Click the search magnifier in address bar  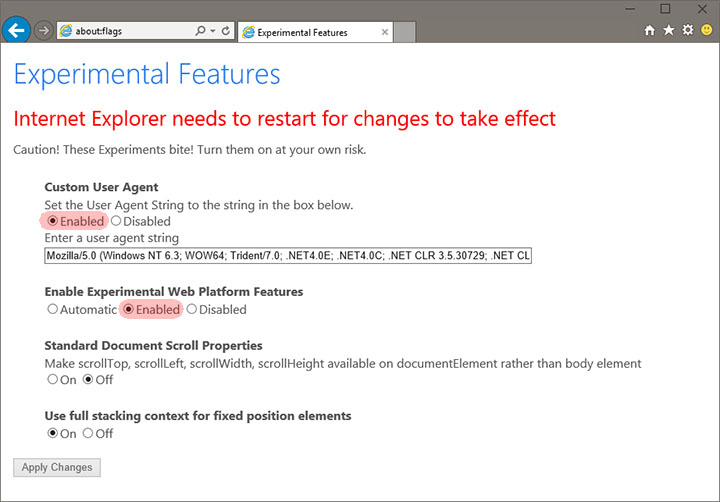[200, 31]
